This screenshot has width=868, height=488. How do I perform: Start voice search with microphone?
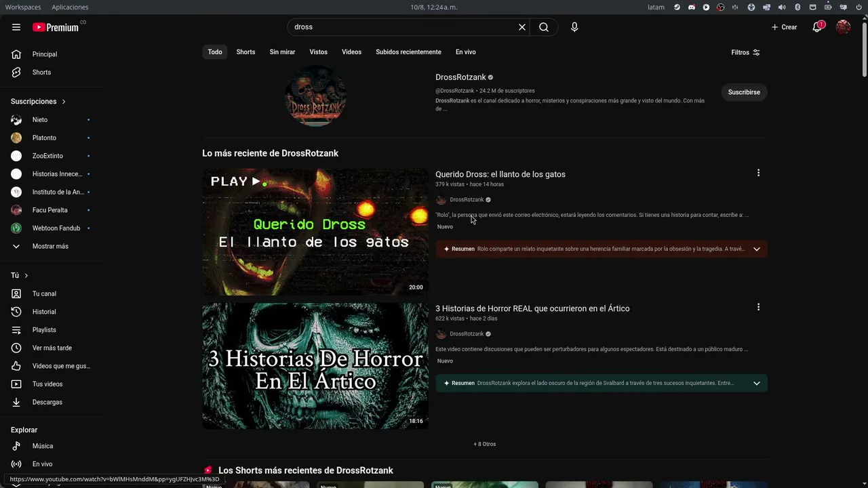pos(574,27)
